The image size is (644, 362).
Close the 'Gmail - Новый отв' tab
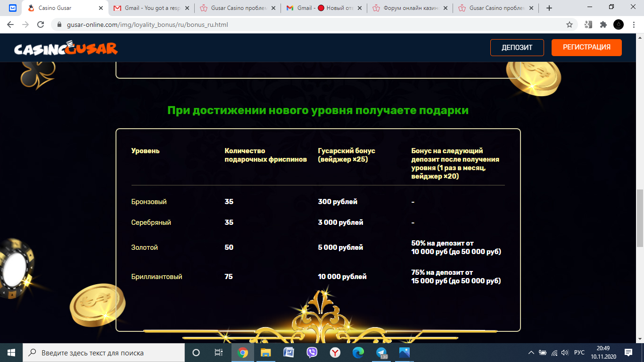[359, 8]
